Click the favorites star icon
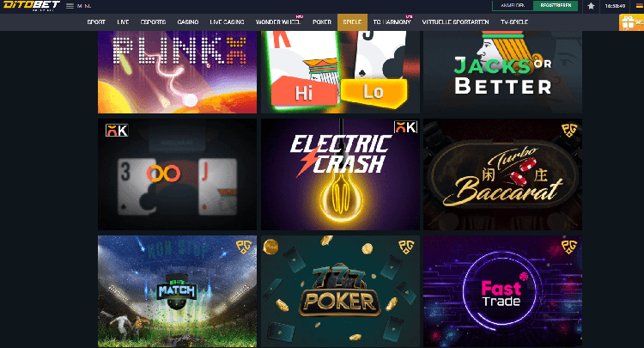 pyautogui.click(x=591, y=6)
